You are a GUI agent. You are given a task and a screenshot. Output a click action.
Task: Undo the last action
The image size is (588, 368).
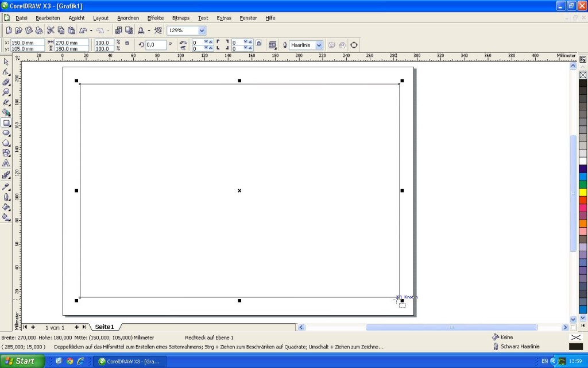coord(83,30)
